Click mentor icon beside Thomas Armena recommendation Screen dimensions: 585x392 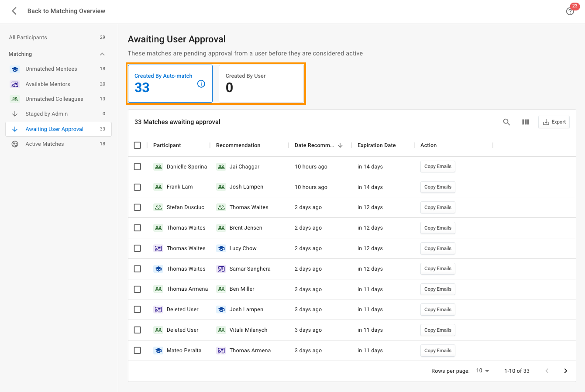(x=221, y=351)
